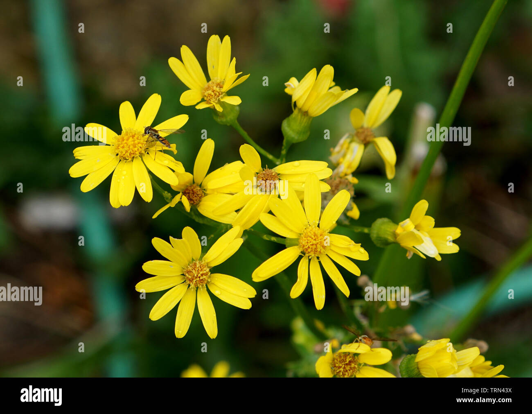Click the www.alamy.com text
532x414 pixels.
click(x=485, y=402)
